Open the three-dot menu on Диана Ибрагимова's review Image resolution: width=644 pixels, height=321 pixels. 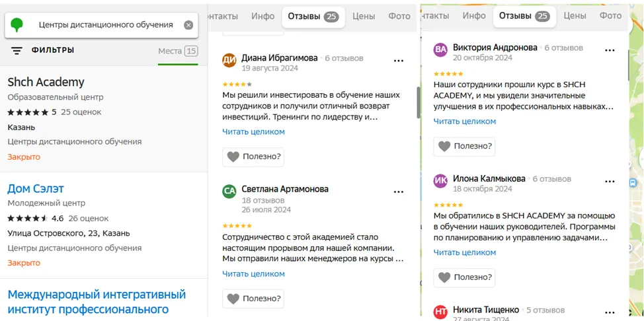click(x=399, y=61)
